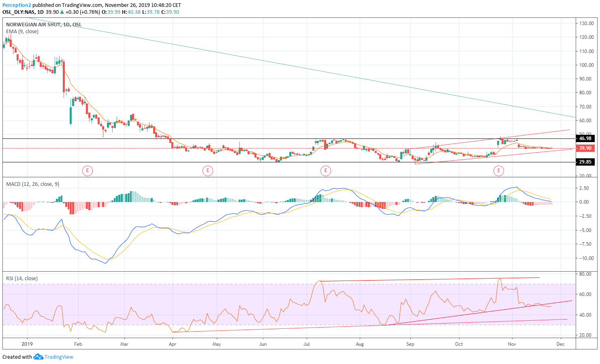
Task: Click the EMA (9, close) indicator label
Action: coord(22,31)
